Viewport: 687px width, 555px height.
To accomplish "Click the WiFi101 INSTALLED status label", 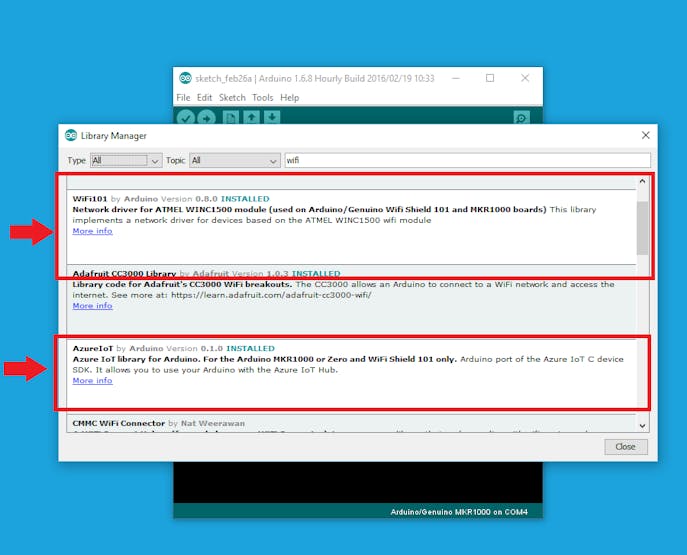I will click(x=245, y=199).
